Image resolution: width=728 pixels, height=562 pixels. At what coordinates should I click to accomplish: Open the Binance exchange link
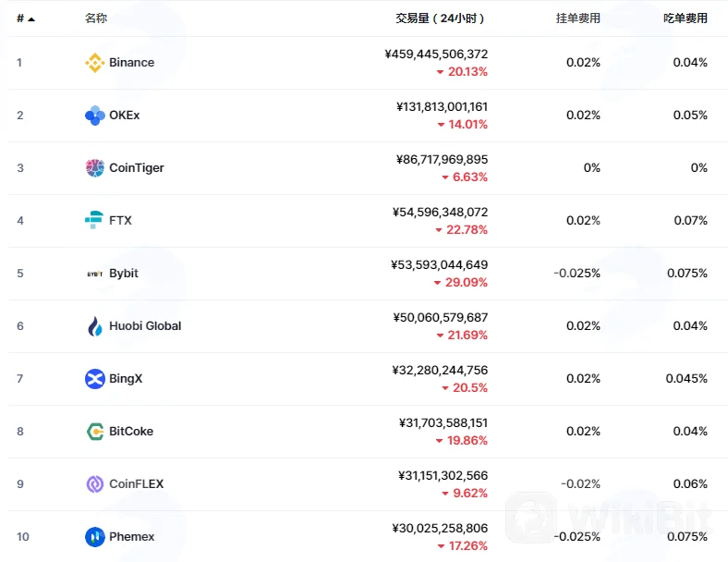pyautogui.click(x=131, y=62)
